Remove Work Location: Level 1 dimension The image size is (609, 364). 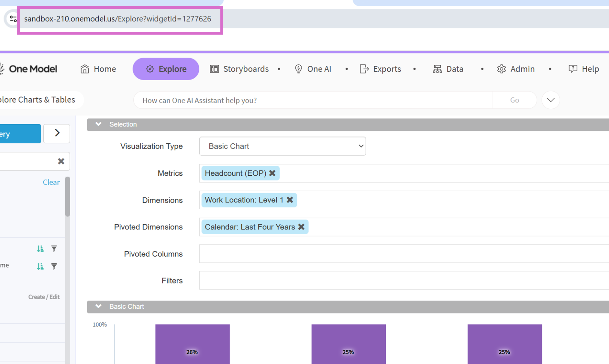click(290, 200)
